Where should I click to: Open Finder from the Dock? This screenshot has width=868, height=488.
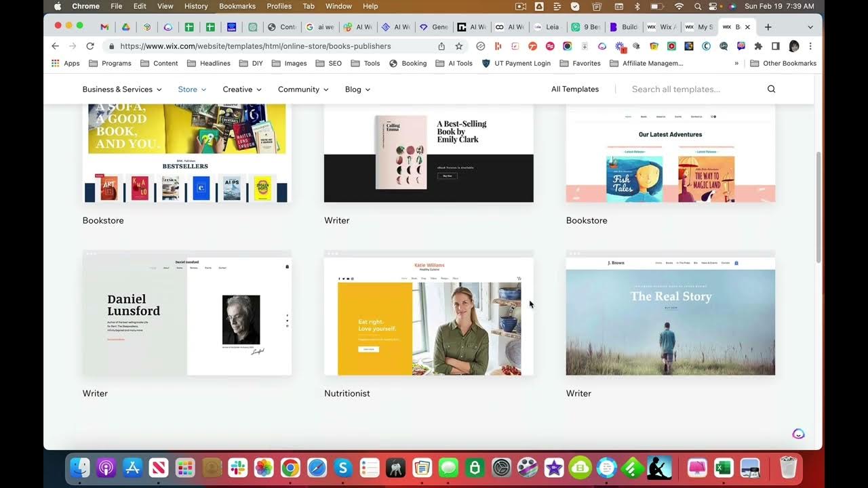pos(80,468)
